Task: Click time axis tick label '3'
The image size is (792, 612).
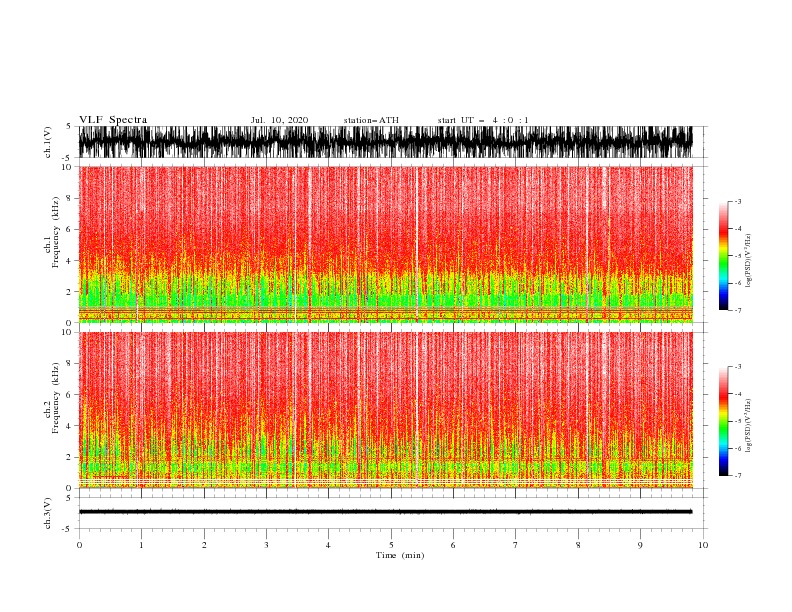Action: [266, 545]
